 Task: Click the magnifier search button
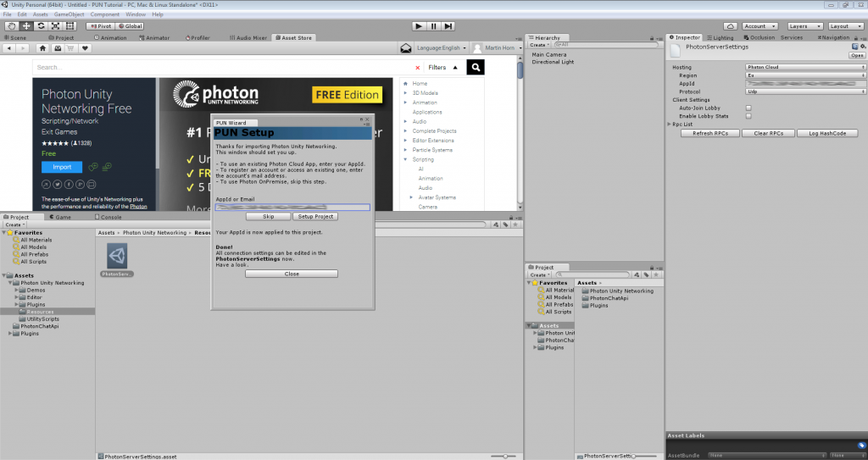point(476,67)
